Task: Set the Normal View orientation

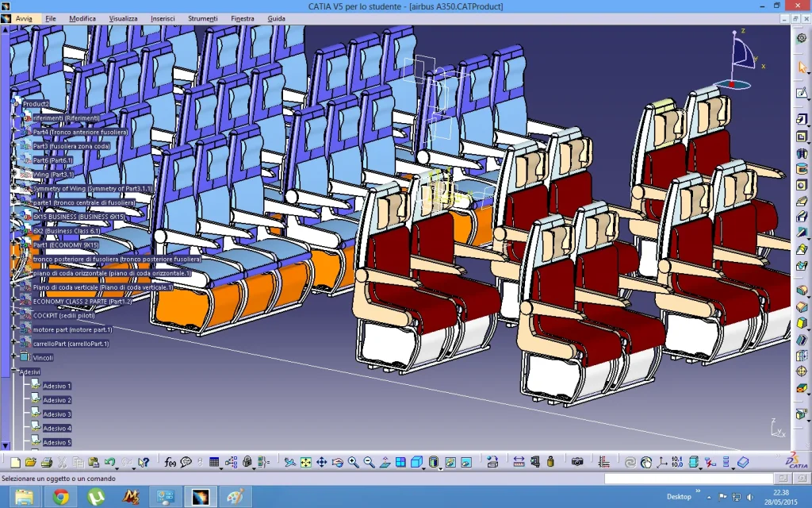Action: click(385, 463)
